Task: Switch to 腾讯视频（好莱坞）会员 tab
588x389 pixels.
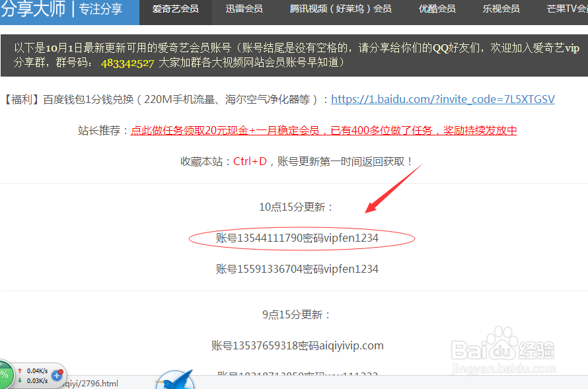Action: coord(340,9)
